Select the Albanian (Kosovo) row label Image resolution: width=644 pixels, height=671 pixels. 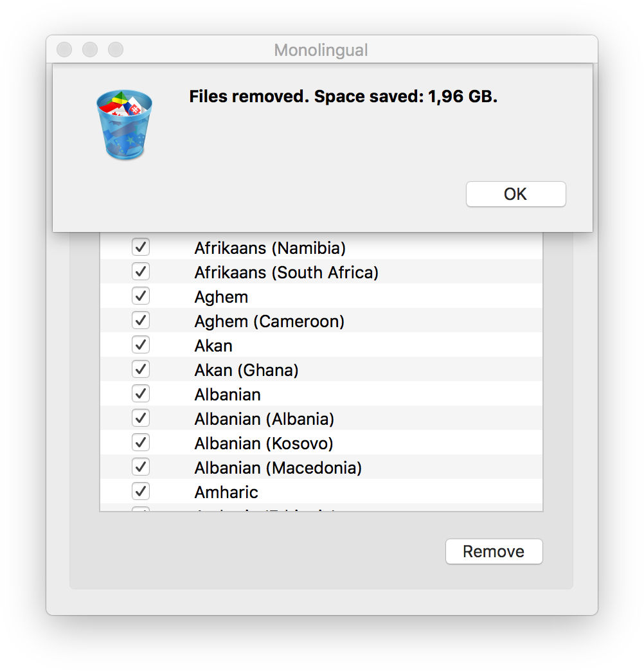[264, 443]
